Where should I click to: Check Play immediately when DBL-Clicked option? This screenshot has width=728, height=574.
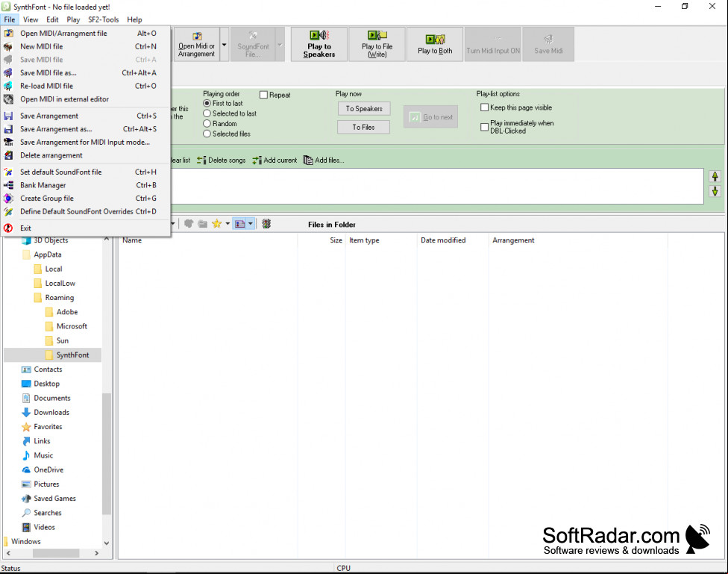click(484, 127)
